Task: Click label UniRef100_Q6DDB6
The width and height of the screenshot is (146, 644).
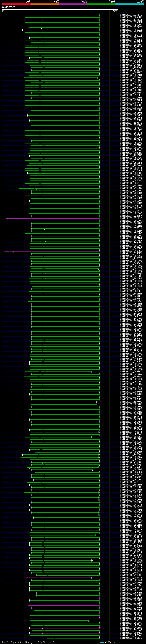Action: (131, 249)
